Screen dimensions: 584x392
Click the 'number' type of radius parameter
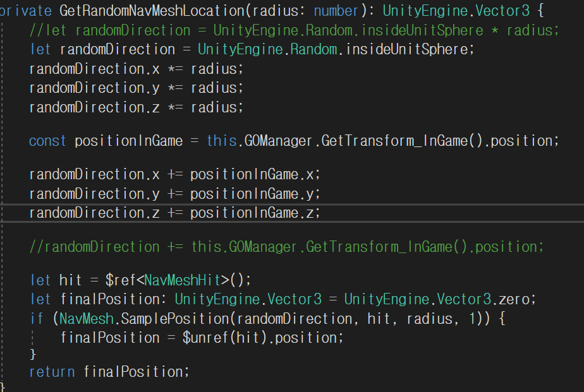pos(336,11)
